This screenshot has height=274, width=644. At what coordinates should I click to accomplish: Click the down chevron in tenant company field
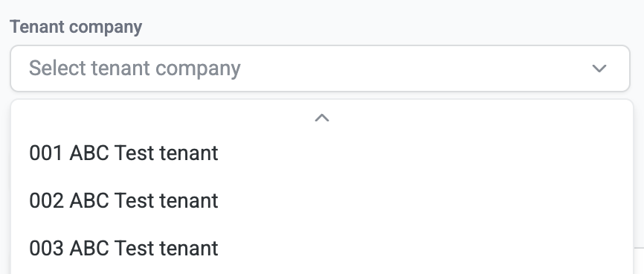pos(599,68)
